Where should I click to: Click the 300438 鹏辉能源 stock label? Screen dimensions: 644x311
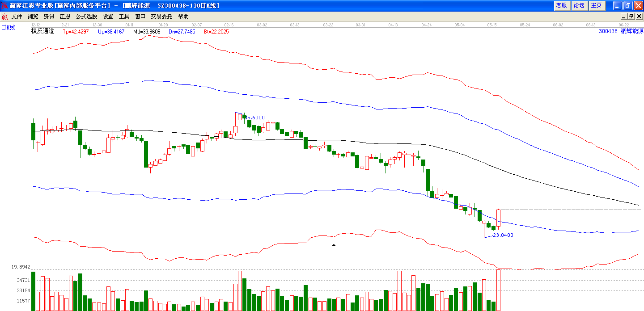click(x=621, y=31)
